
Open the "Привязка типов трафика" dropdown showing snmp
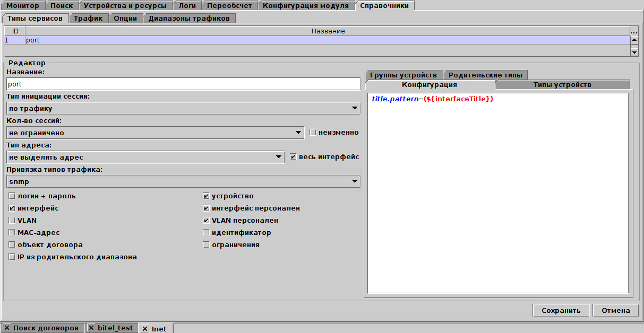[355, 181]
